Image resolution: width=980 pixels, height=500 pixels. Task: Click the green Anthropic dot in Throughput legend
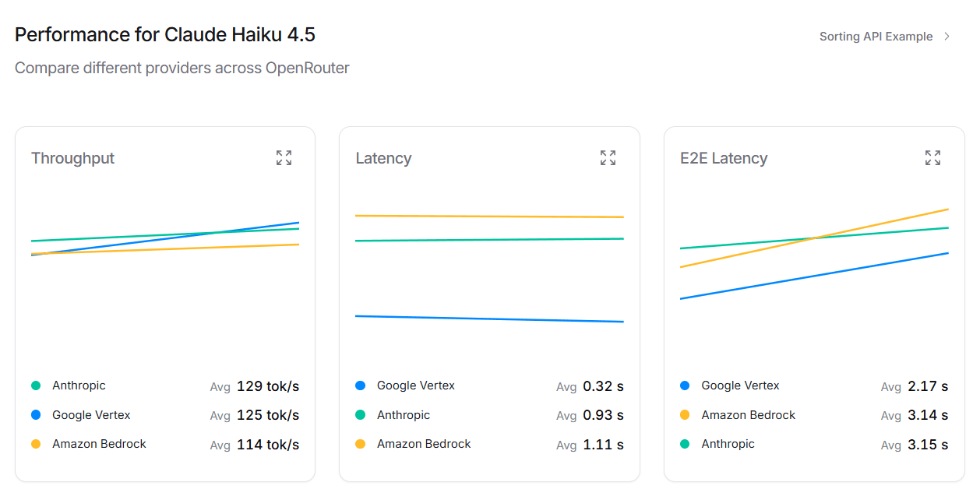(x=37, y=386)
